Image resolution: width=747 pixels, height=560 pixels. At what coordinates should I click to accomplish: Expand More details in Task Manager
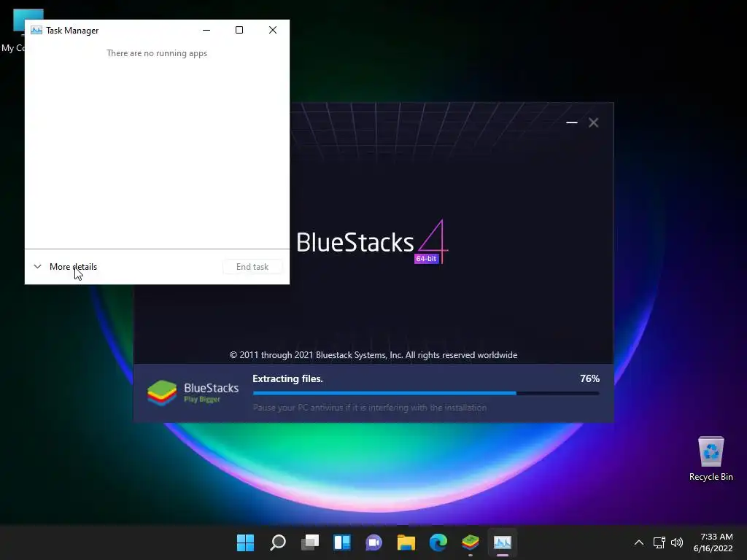coord(66,267)
